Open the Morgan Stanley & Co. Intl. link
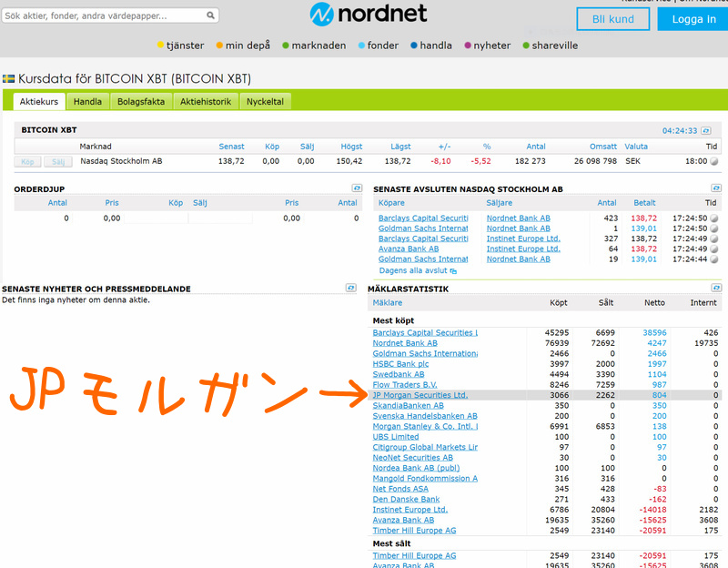The height and width of the screenshot is (568, 728). click(x=425, y=426)
